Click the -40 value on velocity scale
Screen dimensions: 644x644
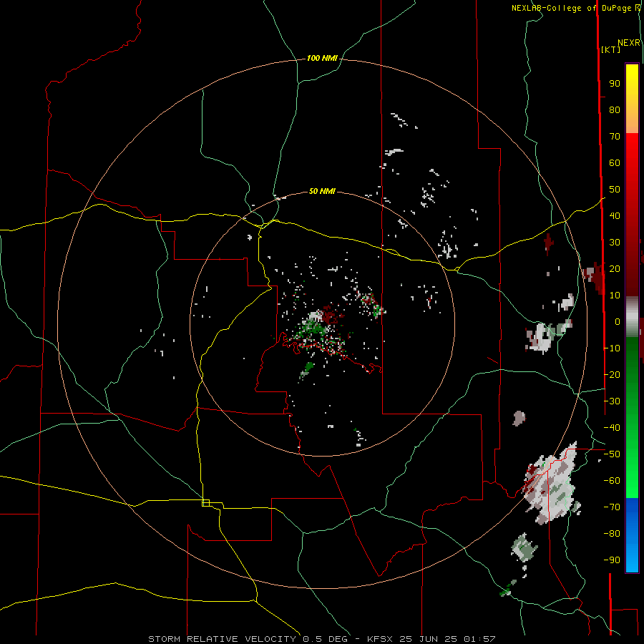point(612,428)
